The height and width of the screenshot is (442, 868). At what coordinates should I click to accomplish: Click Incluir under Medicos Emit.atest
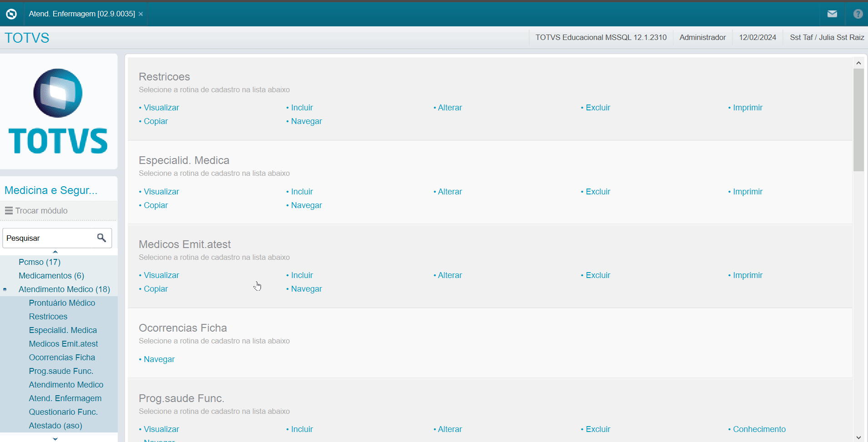(x=302, y=275)
